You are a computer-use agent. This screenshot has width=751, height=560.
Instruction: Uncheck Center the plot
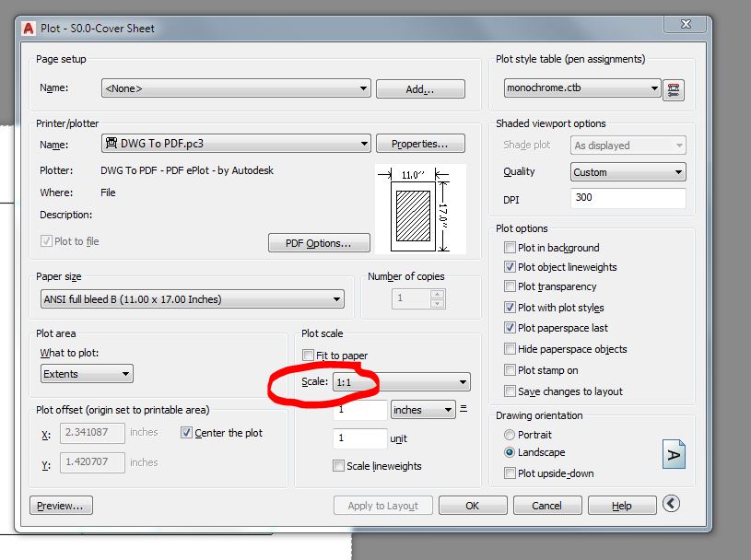(186, 432)
